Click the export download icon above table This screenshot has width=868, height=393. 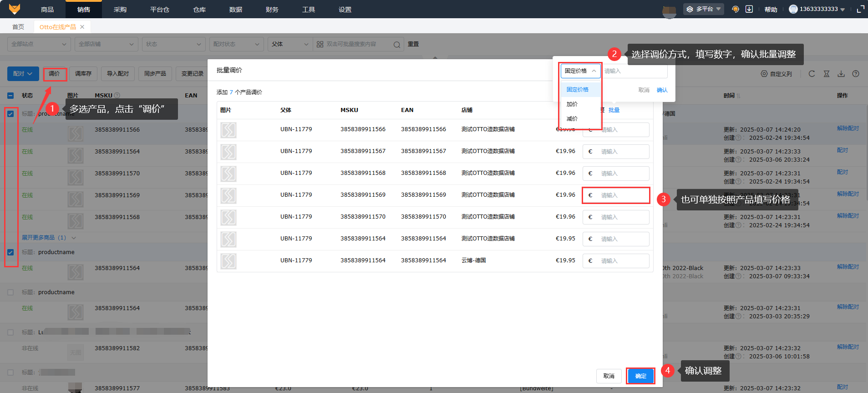coord(841,74)
